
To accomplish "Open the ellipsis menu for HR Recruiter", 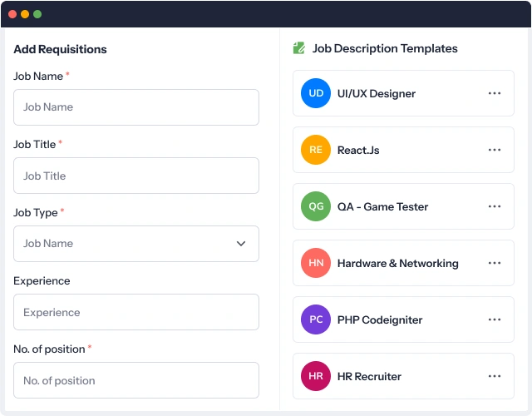I will point(495,376).
